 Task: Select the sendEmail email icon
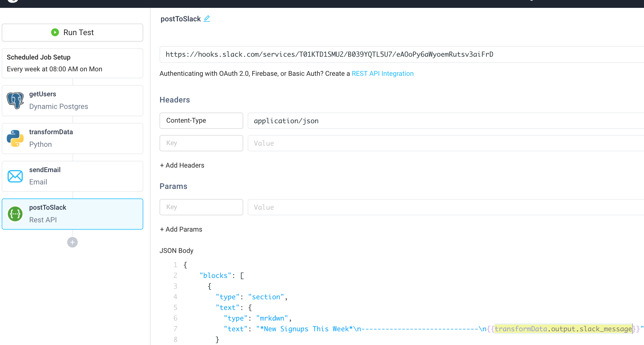pos(15,176)
